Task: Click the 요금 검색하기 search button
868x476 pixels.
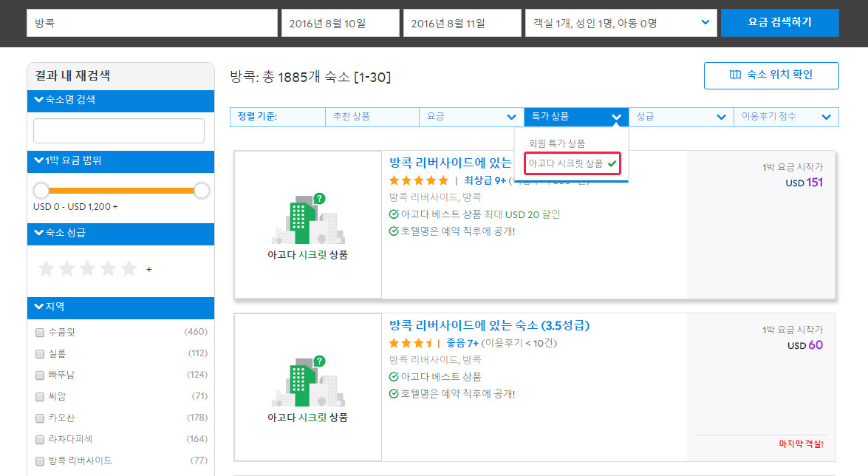Action: [779, 23]
